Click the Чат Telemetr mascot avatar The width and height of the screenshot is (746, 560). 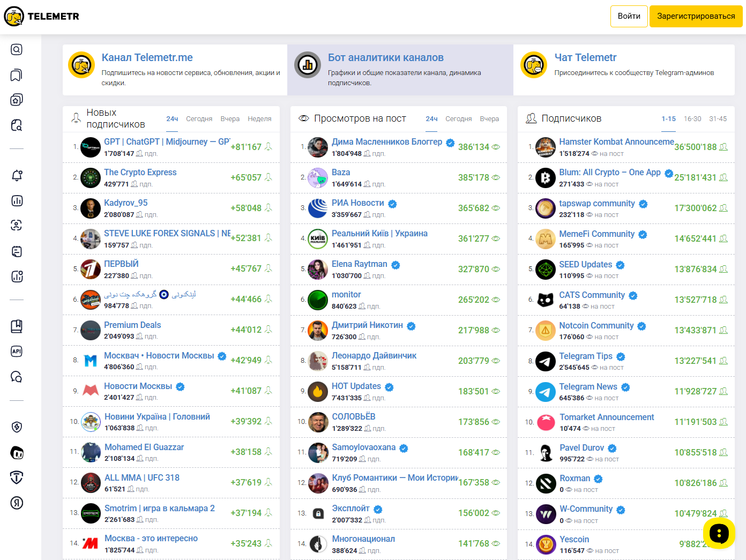534,65
